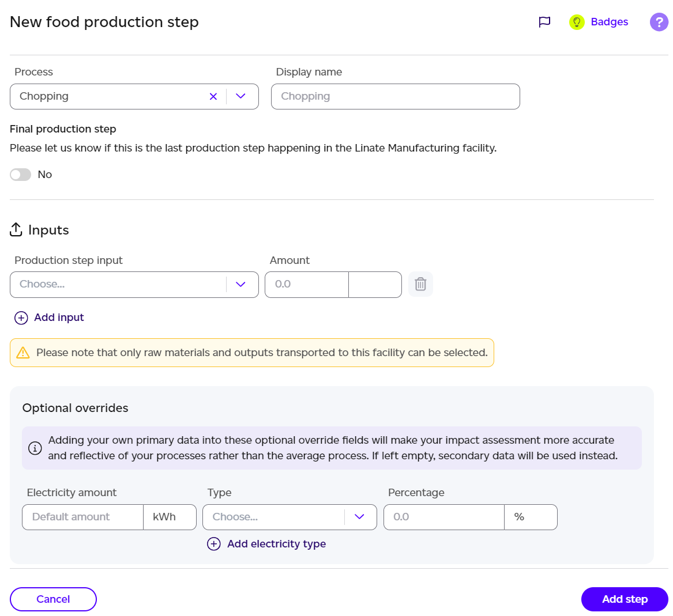Open the Production step input dropdown
Screen dimensions: 673x616
pyautogui.click(x=134, y=285)
